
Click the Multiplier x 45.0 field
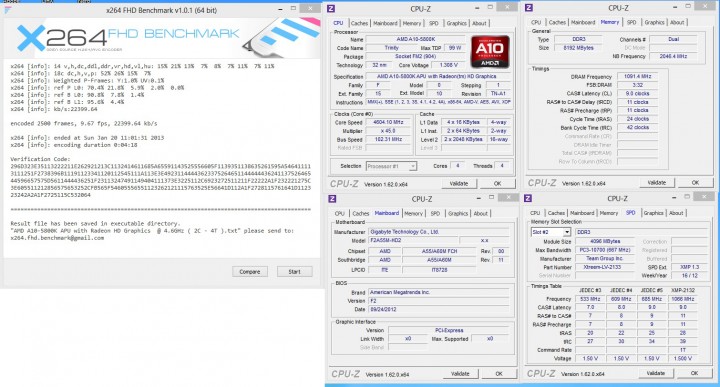(388, 131)
